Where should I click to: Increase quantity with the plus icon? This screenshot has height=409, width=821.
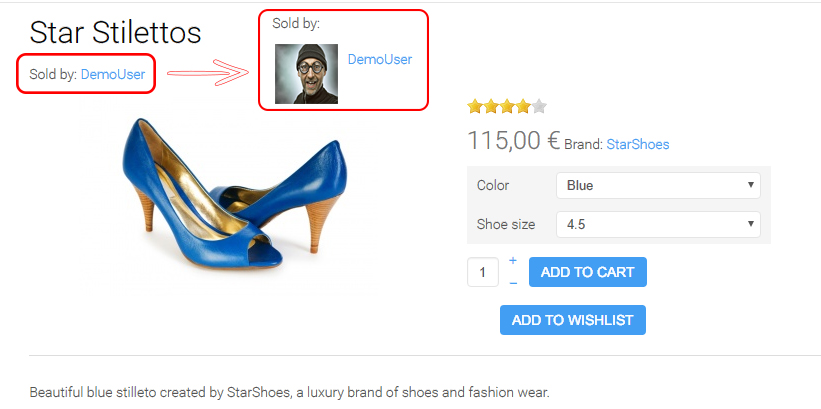click(513, 261)
